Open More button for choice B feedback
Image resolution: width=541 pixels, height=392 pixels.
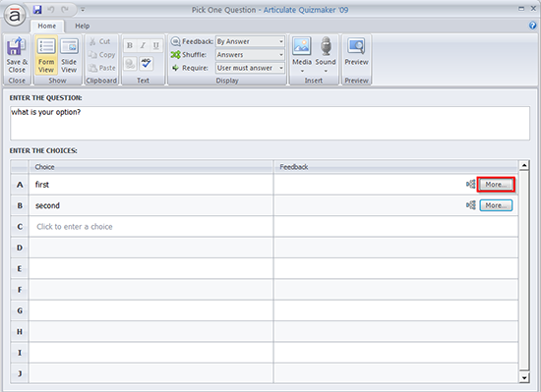point(496,205)
